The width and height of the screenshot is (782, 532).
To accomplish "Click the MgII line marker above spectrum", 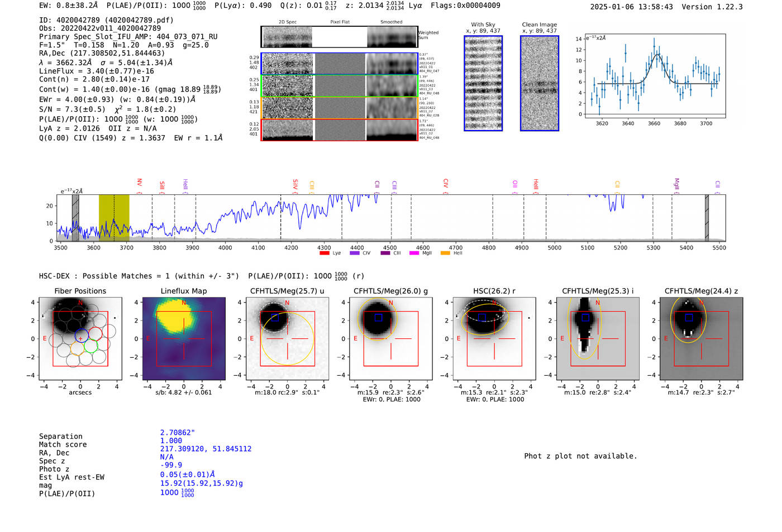I will tap(676, 184).
